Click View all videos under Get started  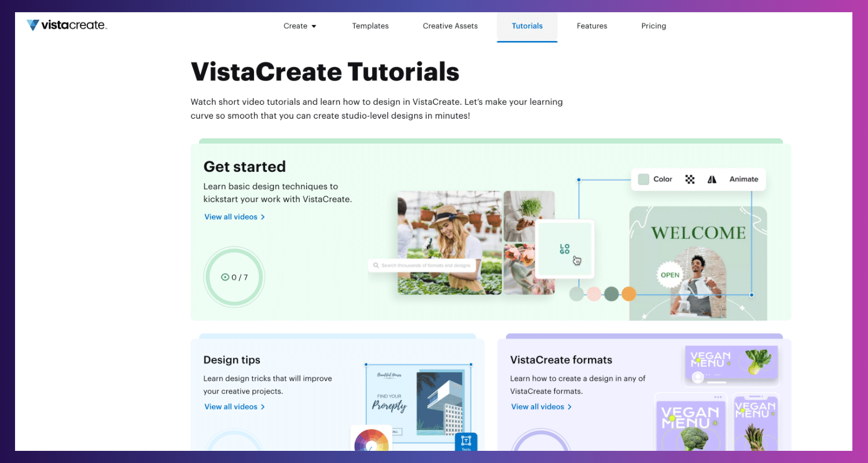234,217
